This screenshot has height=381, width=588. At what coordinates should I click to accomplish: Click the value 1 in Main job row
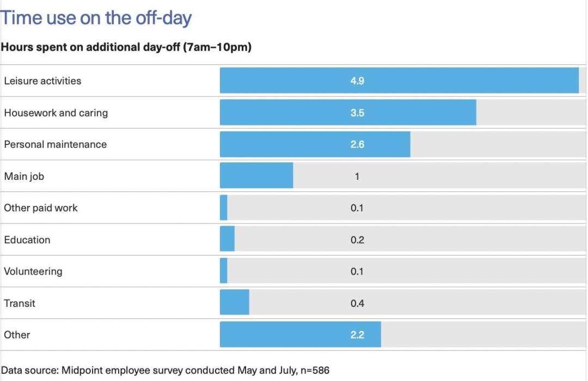click(357, 176)
